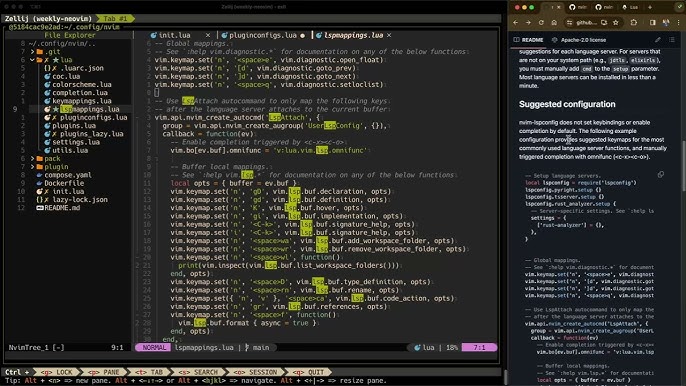The width and height of the screenshot is (686, 386).
Task: Open colorscheme.lua in File Explorer
Action: pyautogui.click(x=82, y=84)
